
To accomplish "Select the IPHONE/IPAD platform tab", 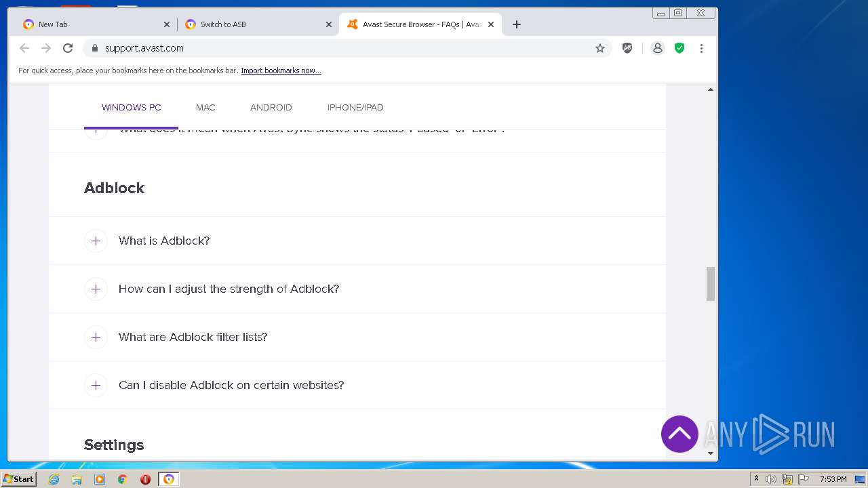I will (x=355, y=108).
